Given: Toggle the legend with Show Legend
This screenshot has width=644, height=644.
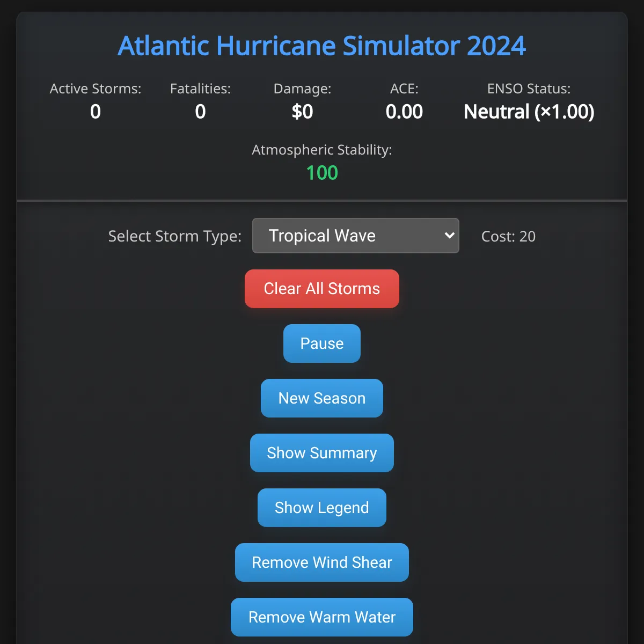Looking at the screenshot, I should point(322,508).
